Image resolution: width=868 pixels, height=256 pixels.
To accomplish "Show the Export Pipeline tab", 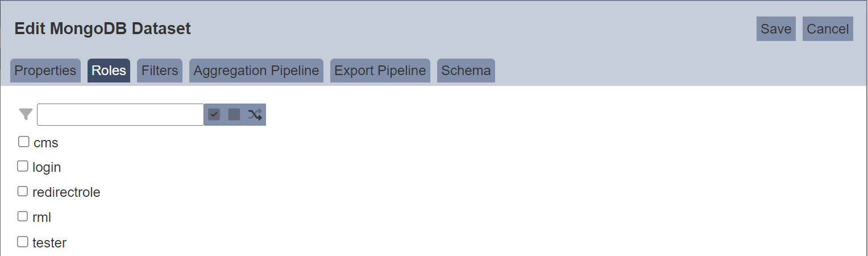I will click(x=380, y=71).
